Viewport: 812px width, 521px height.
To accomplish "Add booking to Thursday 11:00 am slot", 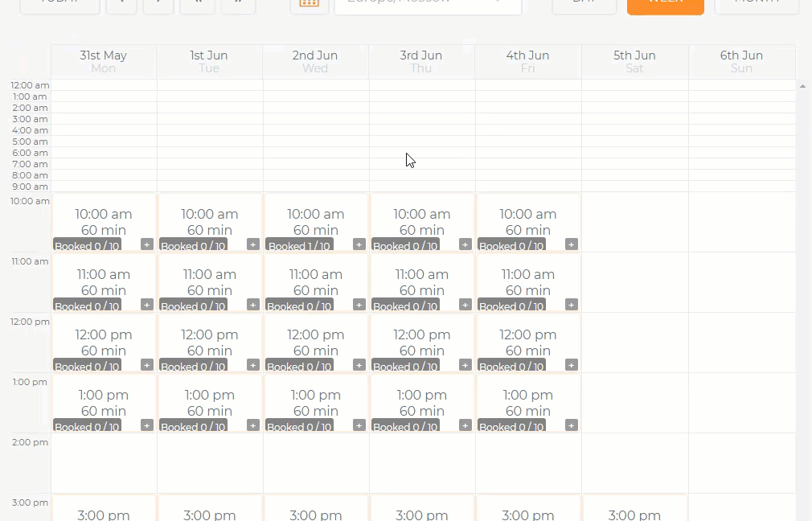I will tap(465, 305).
